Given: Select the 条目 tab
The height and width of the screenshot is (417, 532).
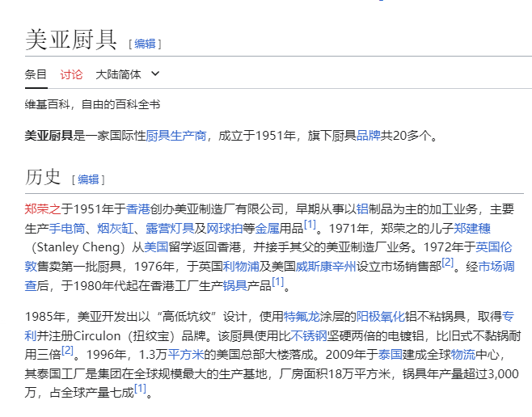Looking at the screenshot, I should click(36, 74).
